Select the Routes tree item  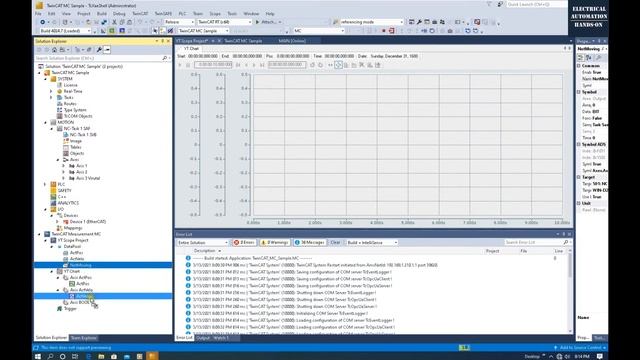[70, 104]
